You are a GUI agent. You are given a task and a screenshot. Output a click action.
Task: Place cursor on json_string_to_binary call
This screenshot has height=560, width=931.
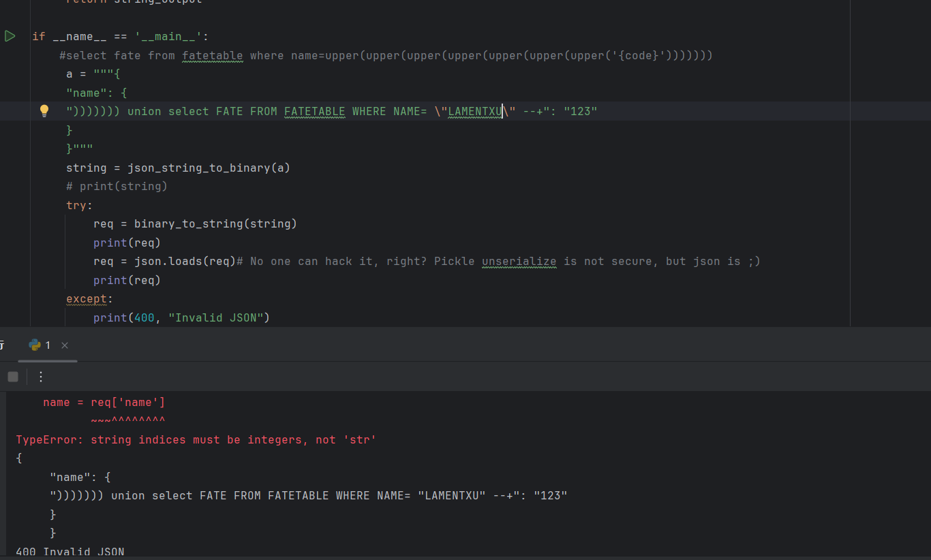coord(199,168)
